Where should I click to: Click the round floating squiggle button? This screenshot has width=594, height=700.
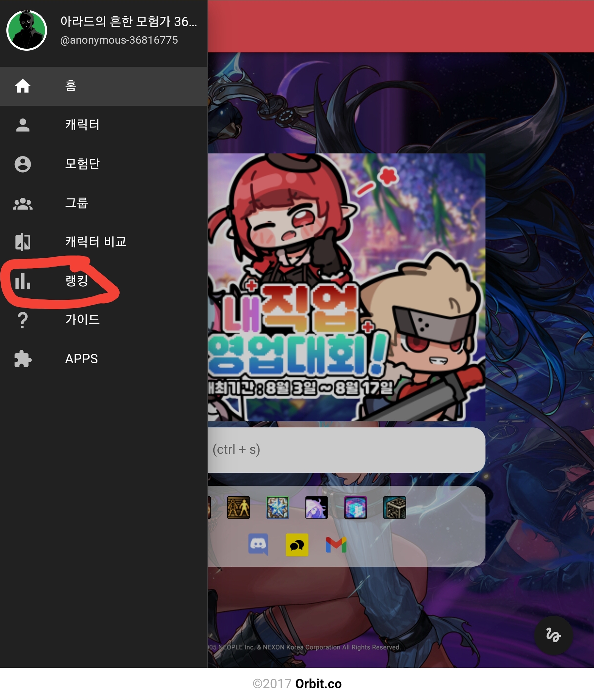tap(553, 636)
